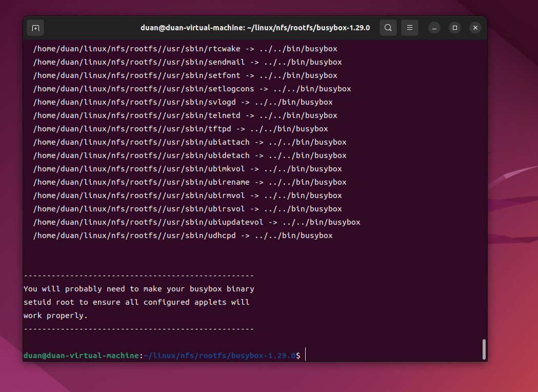538x392 pixels.
Task: Click the udhcpd symlink output line
Action: tap(183, 236)
